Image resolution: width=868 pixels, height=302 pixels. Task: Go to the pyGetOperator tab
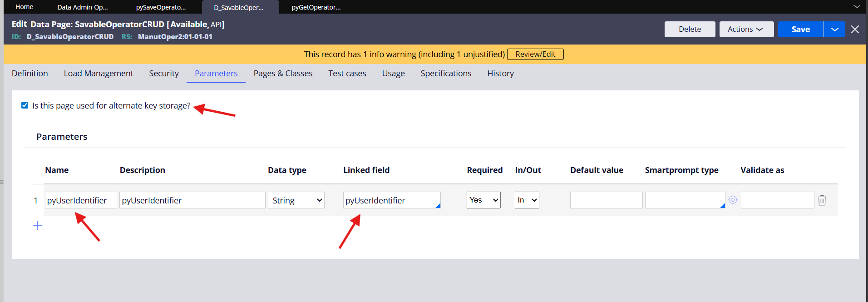(x=316, y=7)
